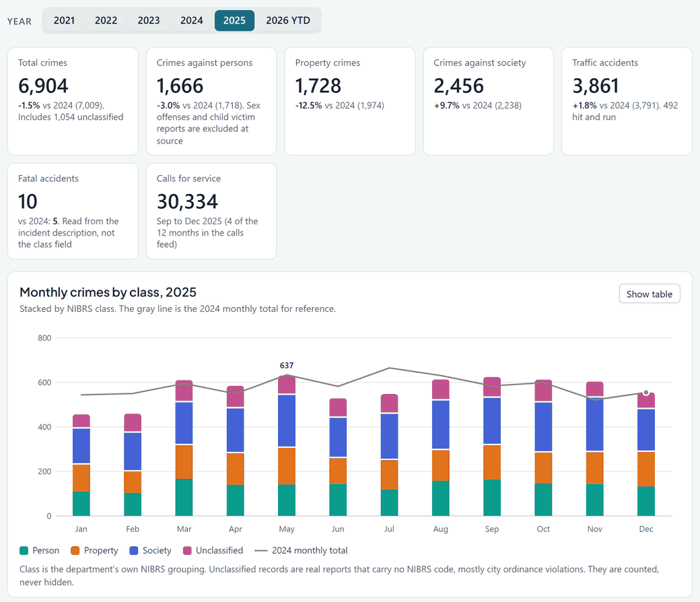Select the 2021 year tab

pyautogui.click(x=64, y=21)
